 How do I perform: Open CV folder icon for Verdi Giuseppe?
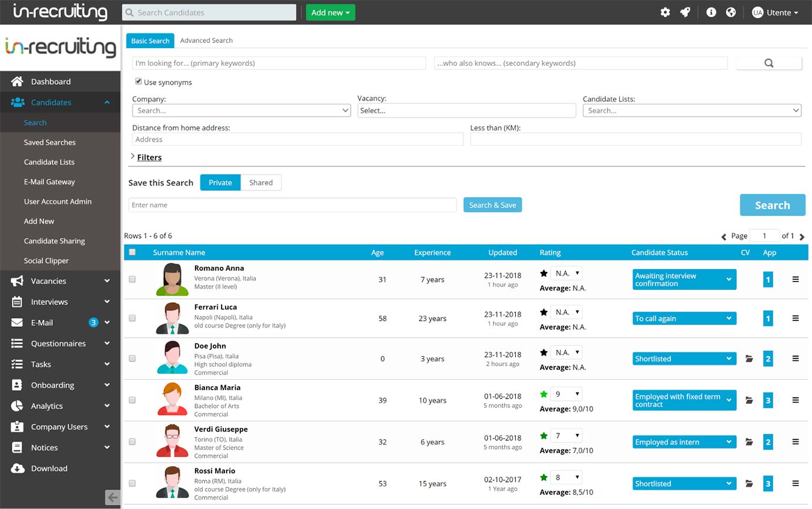click(x=749, y=442)
